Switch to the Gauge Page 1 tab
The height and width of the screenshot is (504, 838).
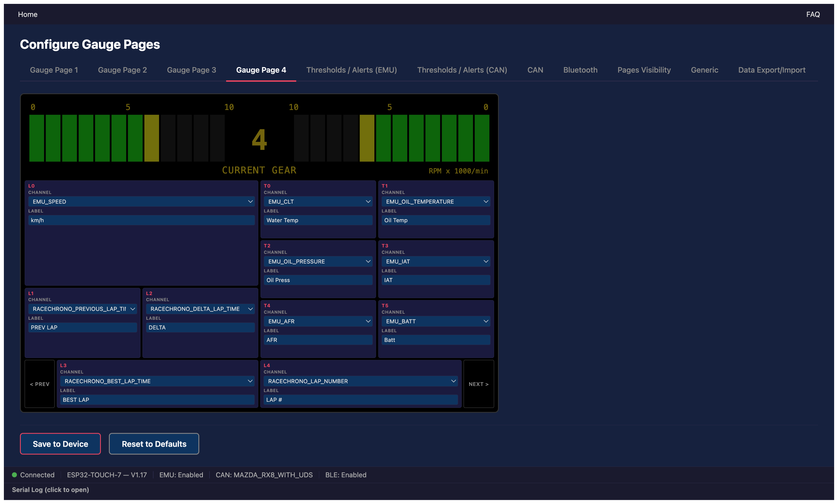tap(54, 70)
